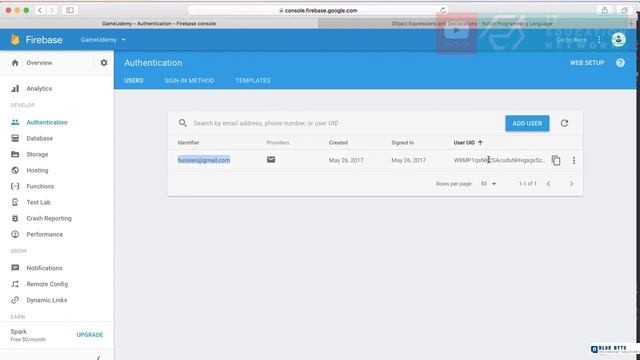The height and width of the screenshot is (360, 640).
Task: Go back in Safari
Action: pos(40,10)
